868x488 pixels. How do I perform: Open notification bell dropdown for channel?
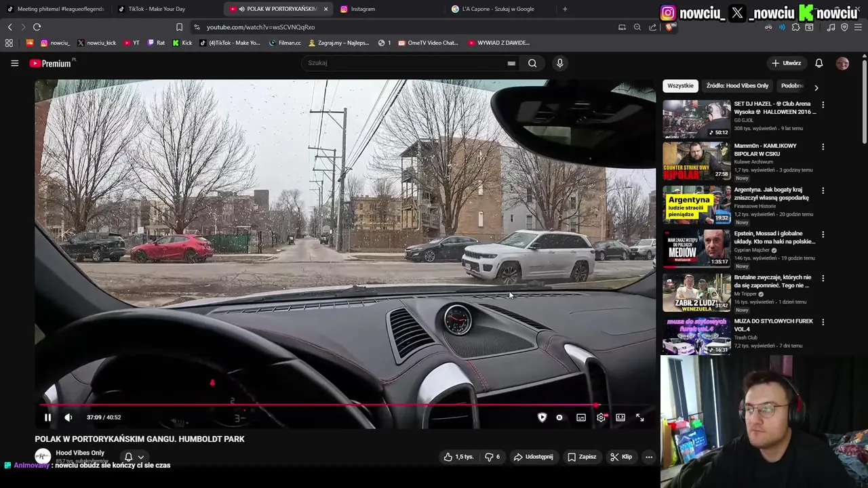click(133, 457)
